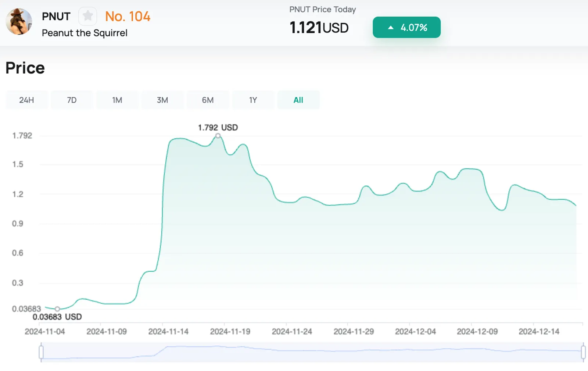Click the chart range overview strip
588x371 pixels.
[312, 352]
